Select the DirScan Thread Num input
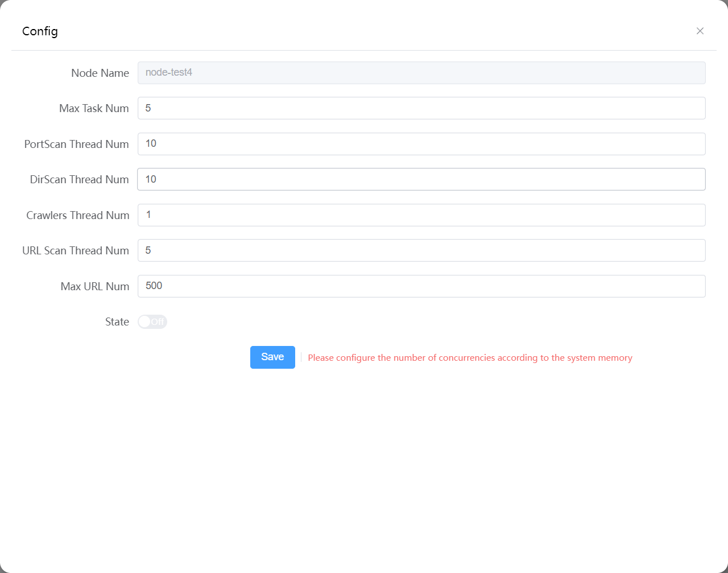The height and width of the screenshot is (573, 728). click(421, 179)
